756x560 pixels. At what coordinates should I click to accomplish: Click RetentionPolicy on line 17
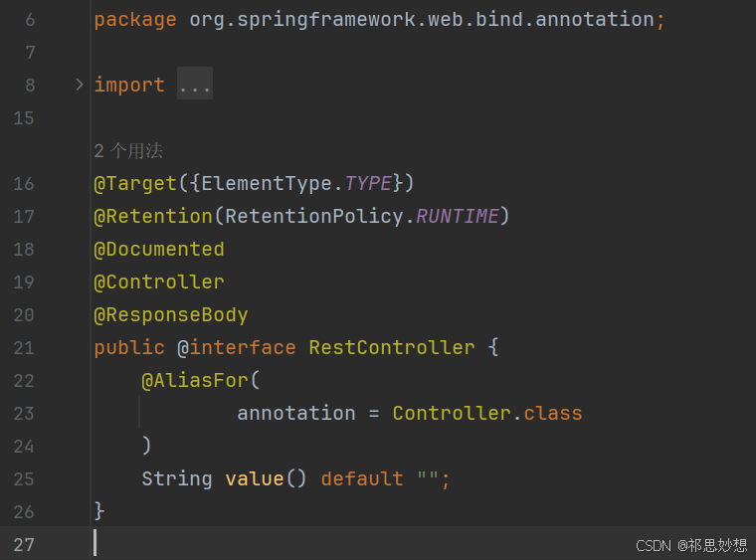[x=314, y=217]
